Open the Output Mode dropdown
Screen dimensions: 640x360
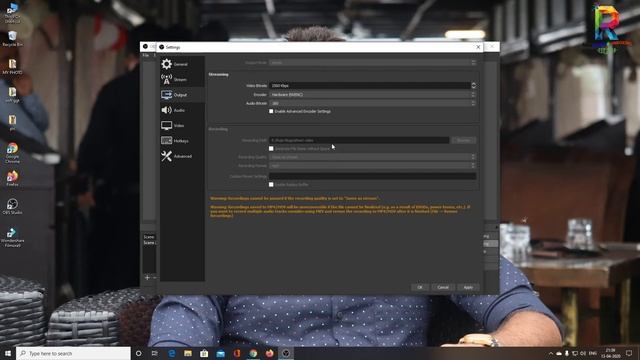tap(373, 62)
